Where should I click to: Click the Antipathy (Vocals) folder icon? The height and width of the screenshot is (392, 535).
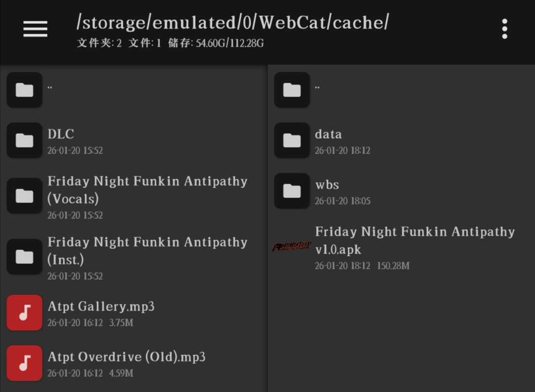(24, 196)
